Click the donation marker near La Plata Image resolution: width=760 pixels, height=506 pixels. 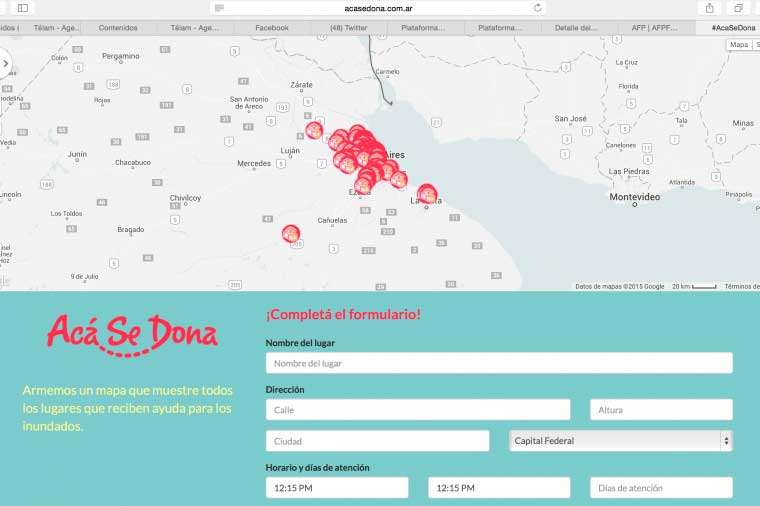click(x=427, y=194)
